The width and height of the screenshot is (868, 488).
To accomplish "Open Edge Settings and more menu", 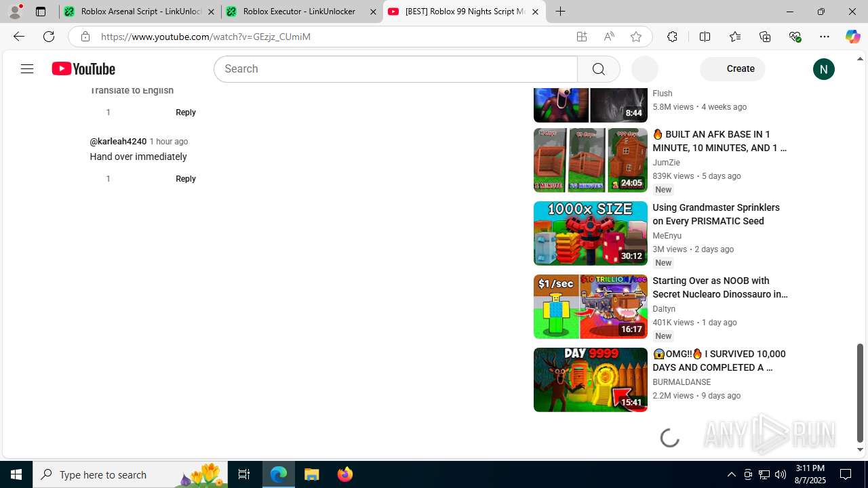I will click(x=825, y=37).
